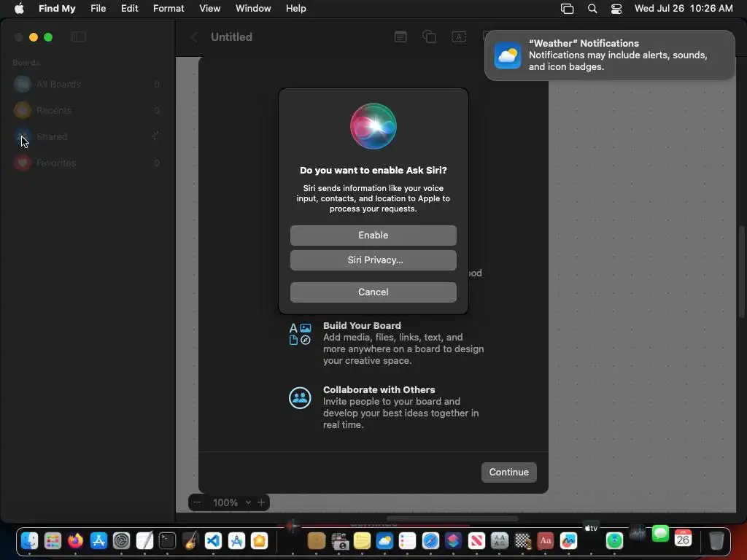Select the shapes tool in the toolbar
The height and width of the screenshot is (560, 747).
tap(429, 36)
